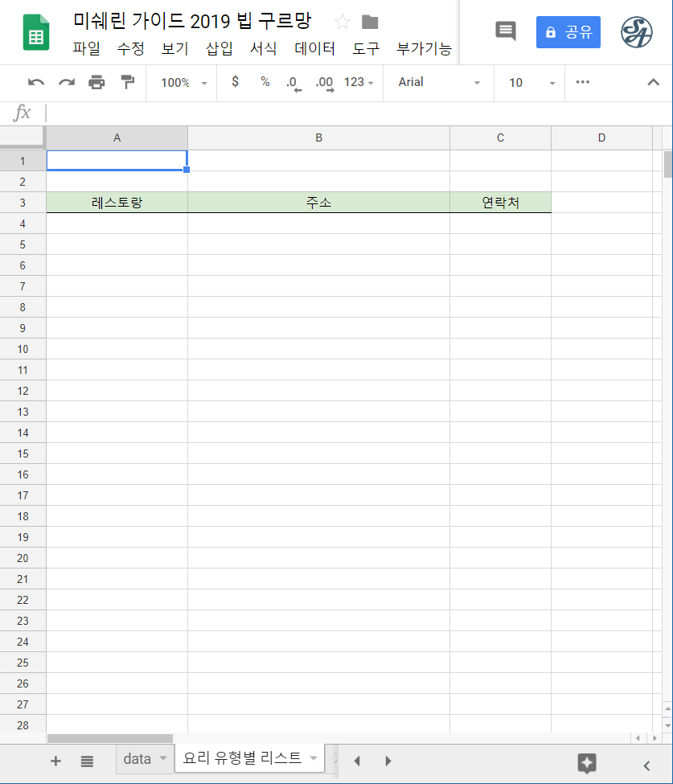Switch to the data sheet tab

[137, 758]
